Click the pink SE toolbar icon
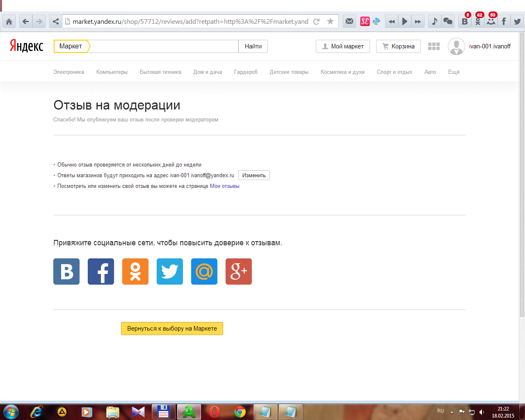This screenshot has width=525, height=420. point(365,21)
